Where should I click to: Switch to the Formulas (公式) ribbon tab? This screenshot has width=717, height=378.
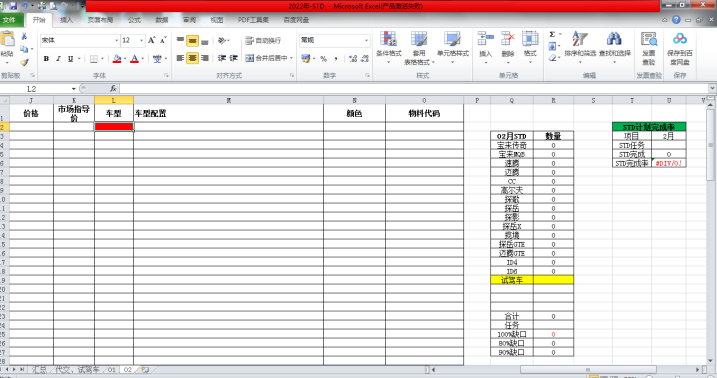134,20
